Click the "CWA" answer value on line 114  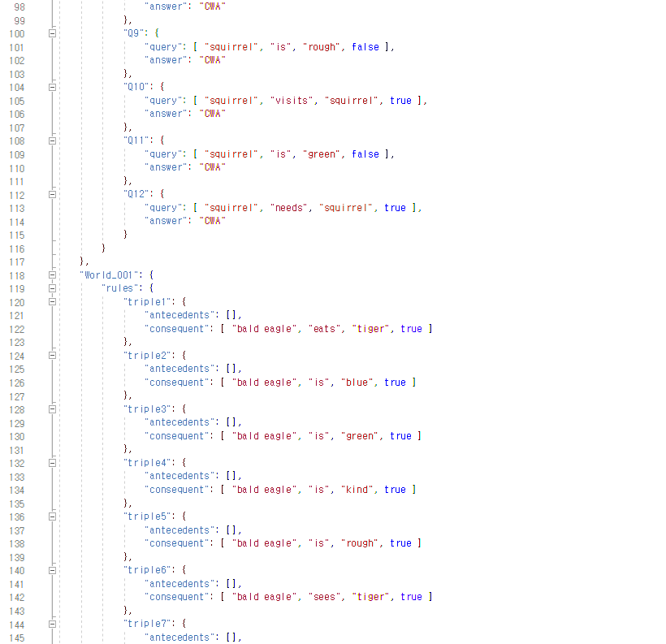pos(212,221)
